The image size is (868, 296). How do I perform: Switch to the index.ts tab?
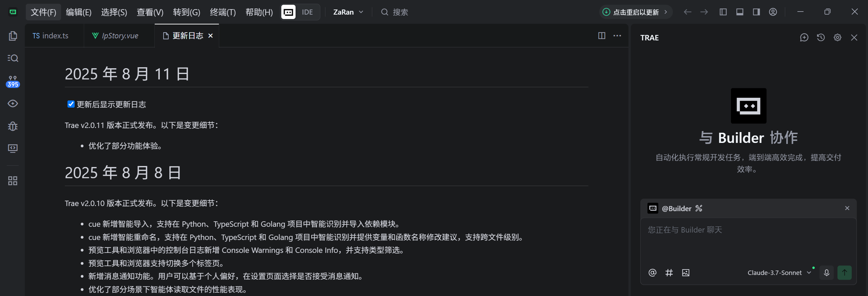coord(54,36)
